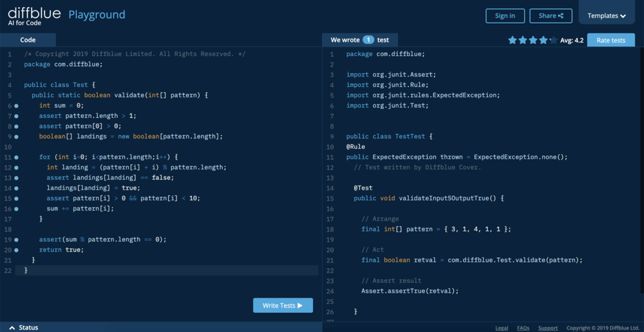Rate tests with the first star
The height and width of the screenshot is (332, 644).
point(513,40)
